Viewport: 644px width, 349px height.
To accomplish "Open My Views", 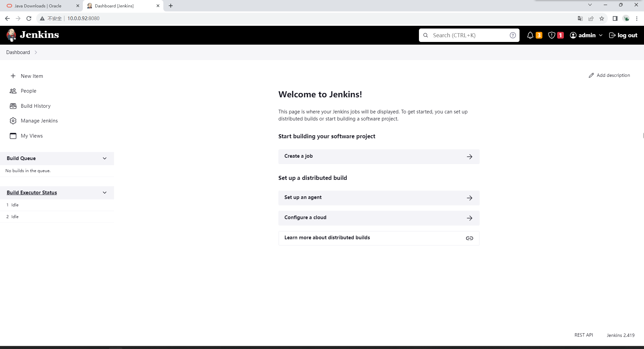I will pos(32,136).
